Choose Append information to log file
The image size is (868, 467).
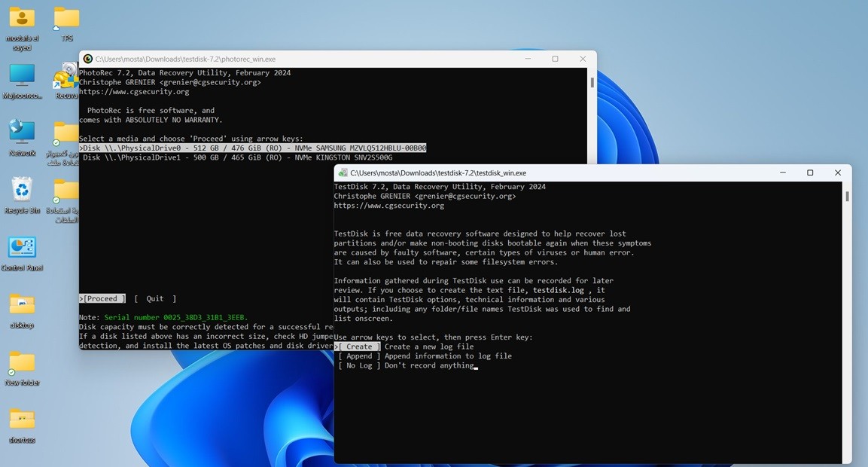[358, 356]
